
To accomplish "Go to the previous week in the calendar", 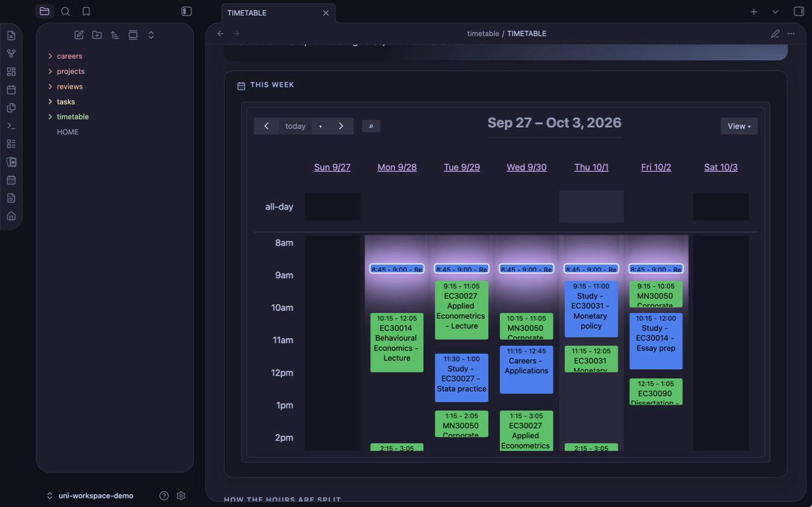I will 267,126.
